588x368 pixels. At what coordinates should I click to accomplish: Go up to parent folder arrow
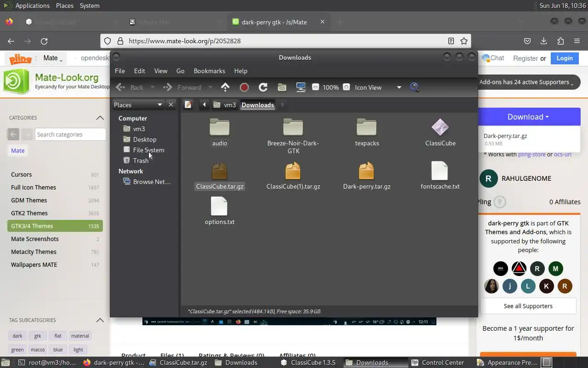pos(225,87)
